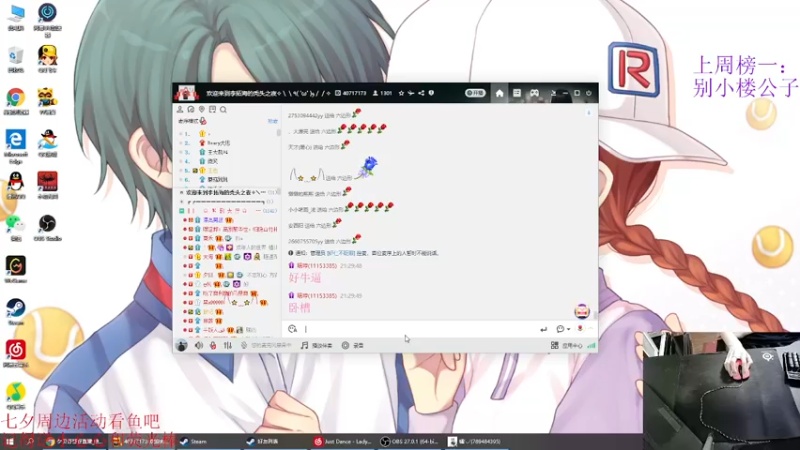Toggle the red microphone mute icon
Viewport: 800px width, 450px height.
213,345
